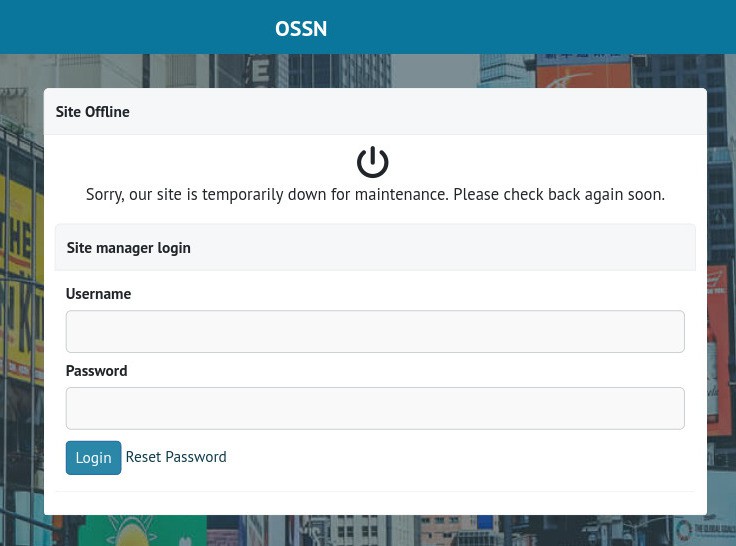Focus the Password input field

pos(374,409)
